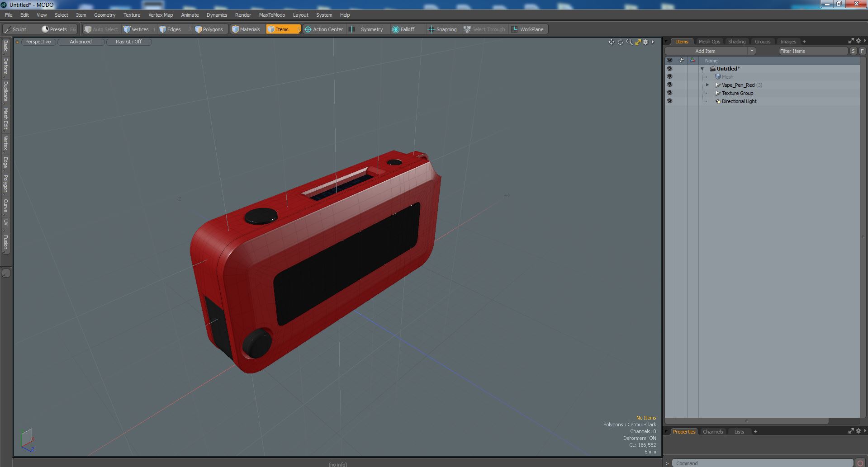Open the Add Item dropdown arrow
868x467 pixels.
(x=752, y=51)
